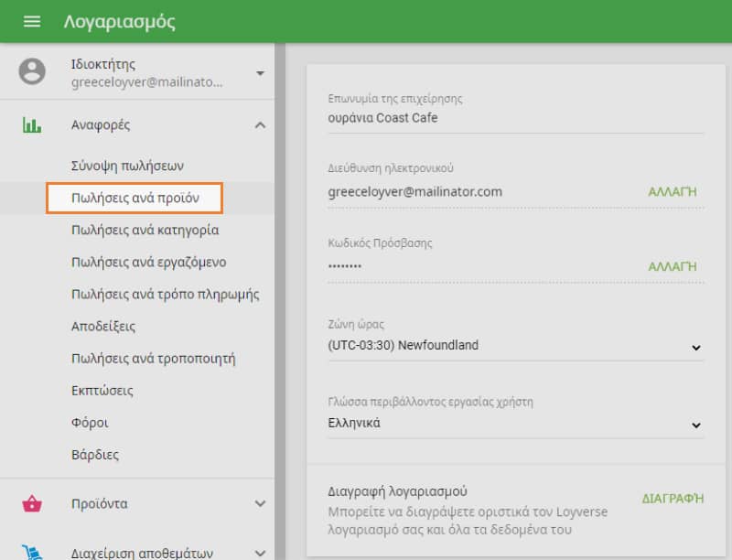The height and width of the screenshot is (560, 732).
Task: Open the Αποδείξεις receipts page
Action: click(x=103, y=327)
